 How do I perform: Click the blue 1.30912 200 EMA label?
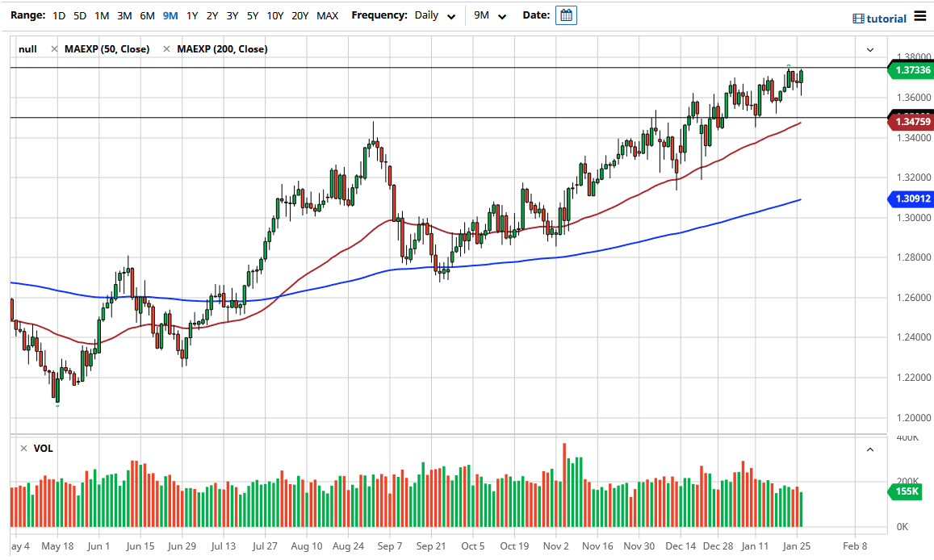(911, 198)
